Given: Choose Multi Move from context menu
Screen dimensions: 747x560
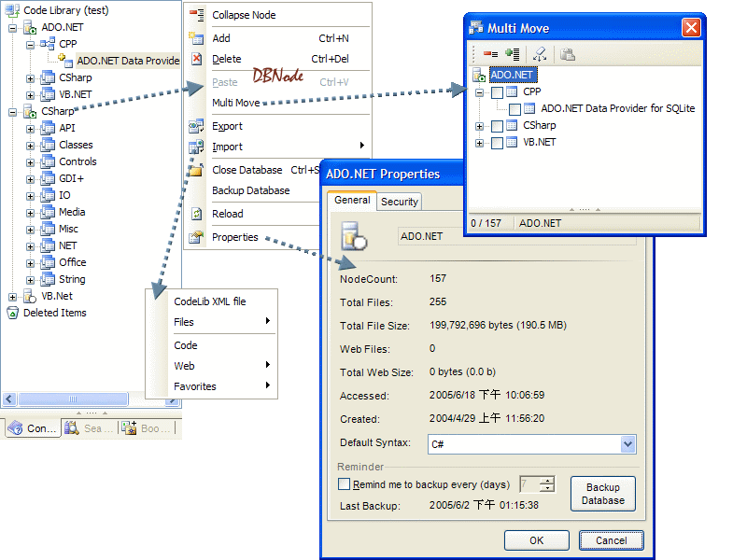Looking at the screenshot, I should 236,103.
